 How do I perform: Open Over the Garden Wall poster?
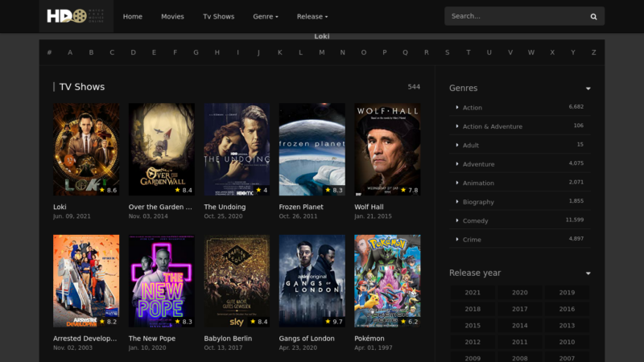tap(162, 149)
